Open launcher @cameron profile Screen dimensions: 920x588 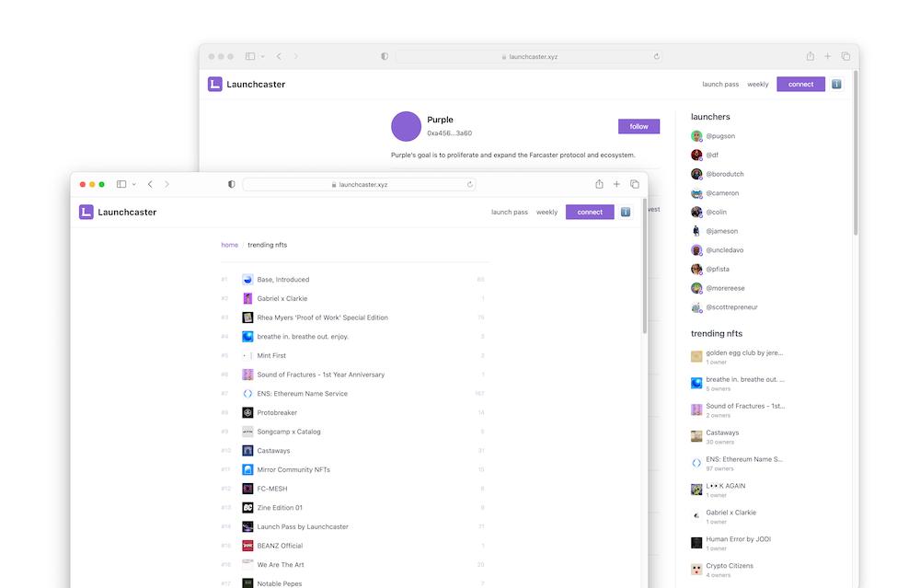pyautogui.click(x=715, y=193)
